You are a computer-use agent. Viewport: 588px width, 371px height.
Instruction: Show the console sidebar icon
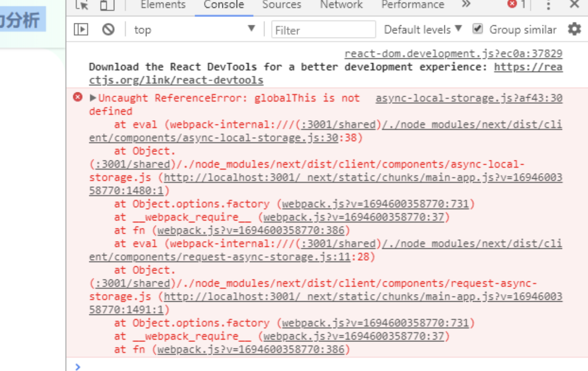[x=81, y=30]
